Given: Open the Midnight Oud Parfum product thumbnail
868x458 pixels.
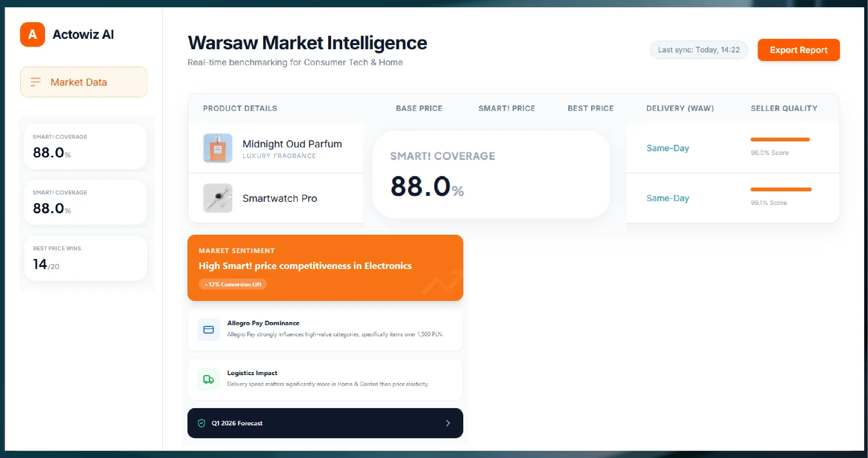Looking at the screenshot, I should pos(218,148).
